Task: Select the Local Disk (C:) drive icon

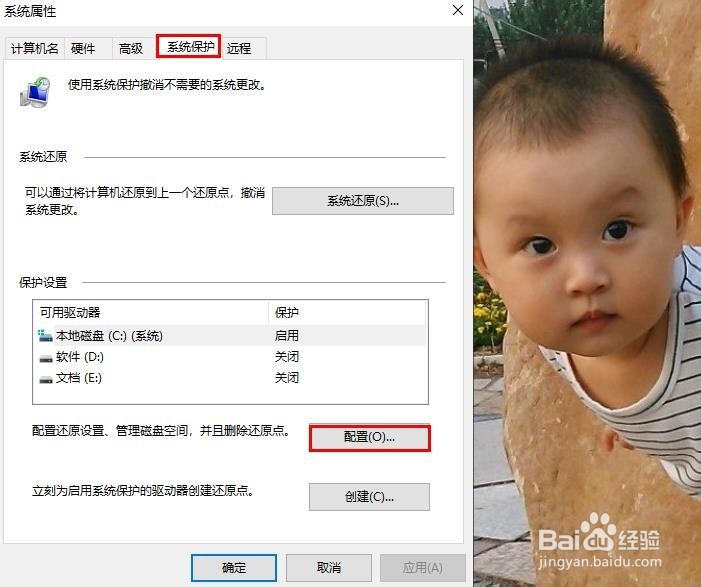Action: pyautogui.click(x=45, y=336)
